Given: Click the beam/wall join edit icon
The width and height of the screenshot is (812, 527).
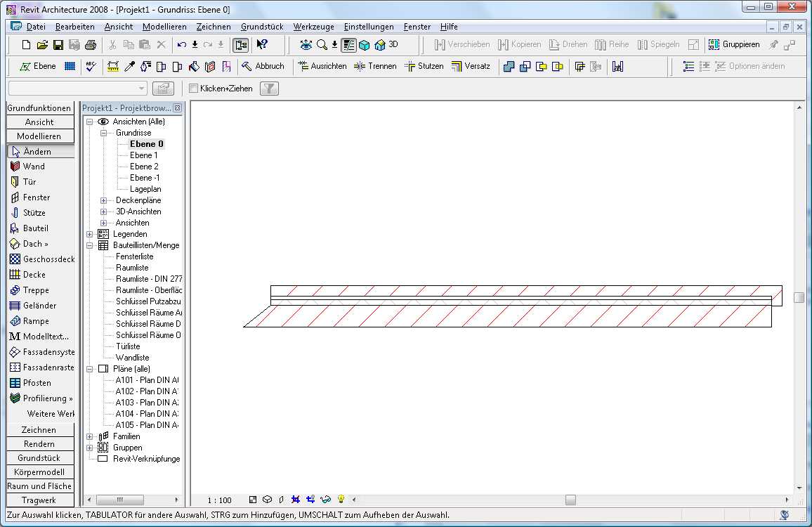Looking at the screenshot, I should tap(580, 66).
